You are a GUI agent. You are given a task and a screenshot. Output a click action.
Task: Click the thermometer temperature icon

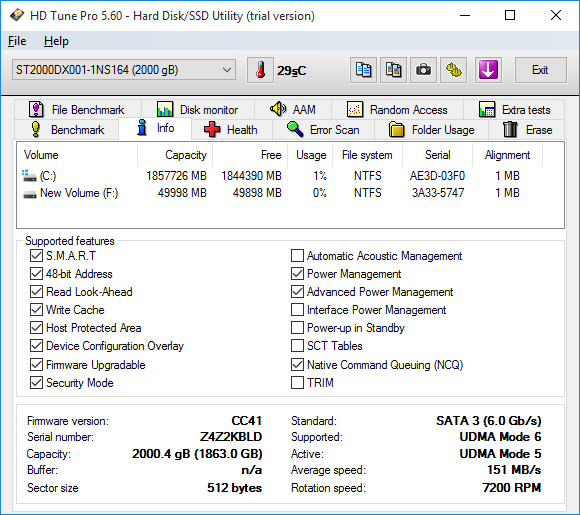(260, 70)
